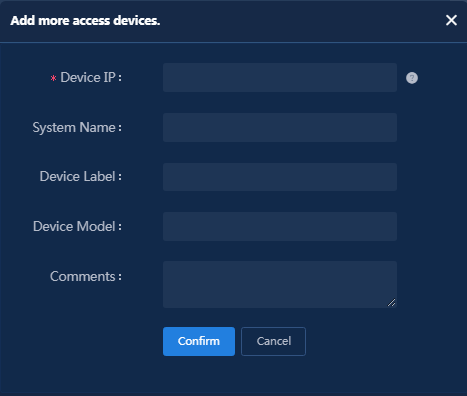Click the red required asterisk marker

pyautogui.click(x=53, y=79)
